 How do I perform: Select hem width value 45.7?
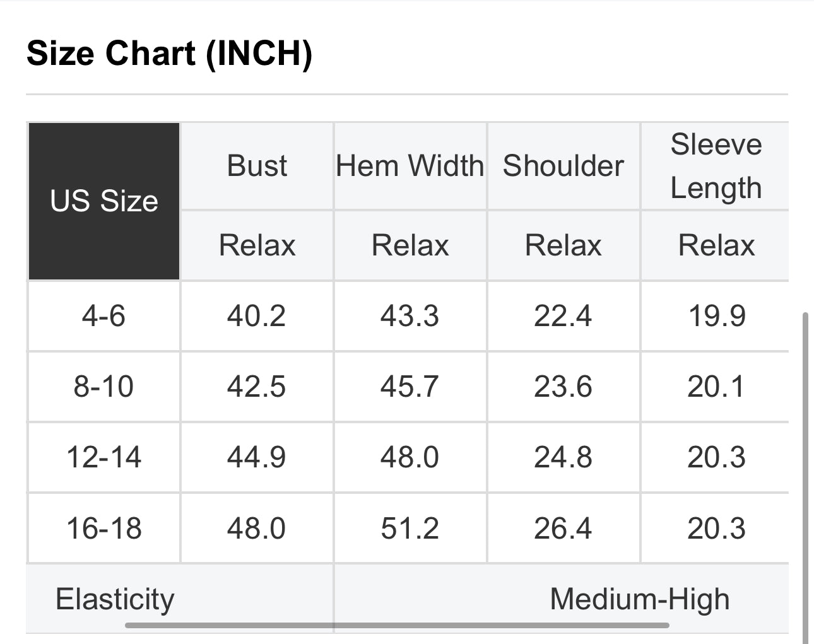410,387
